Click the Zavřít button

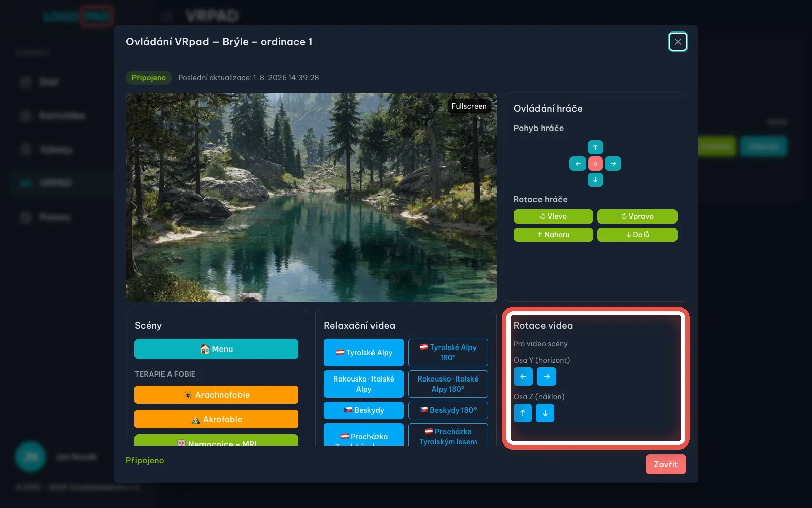click(x=666, y=464)
